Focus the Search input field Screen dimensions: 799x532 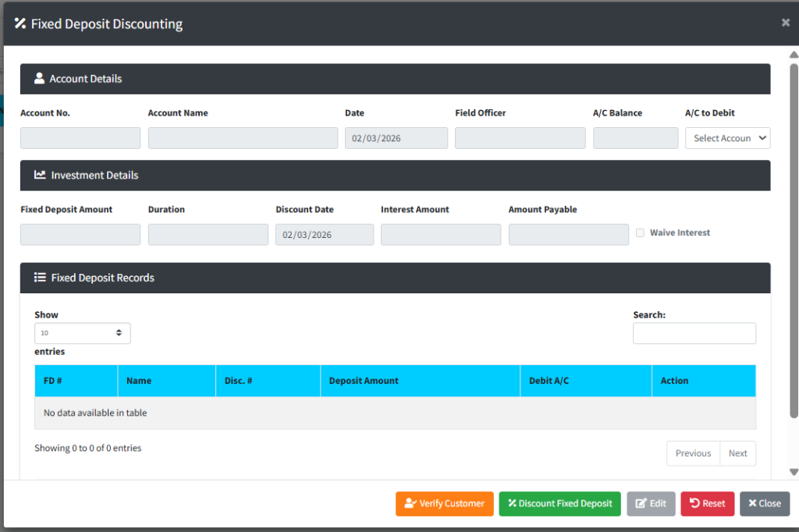694,334
